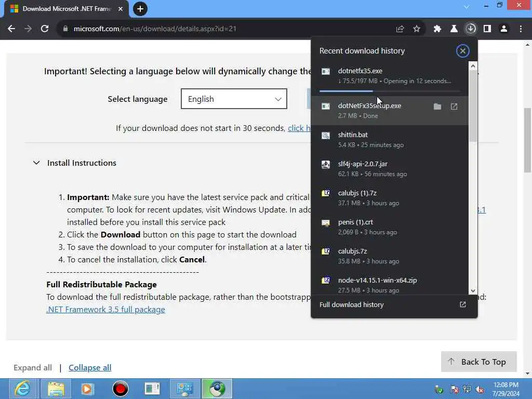Click the .crt certificate file download
The image size is (532, 399).
click(x=390, y=227)
